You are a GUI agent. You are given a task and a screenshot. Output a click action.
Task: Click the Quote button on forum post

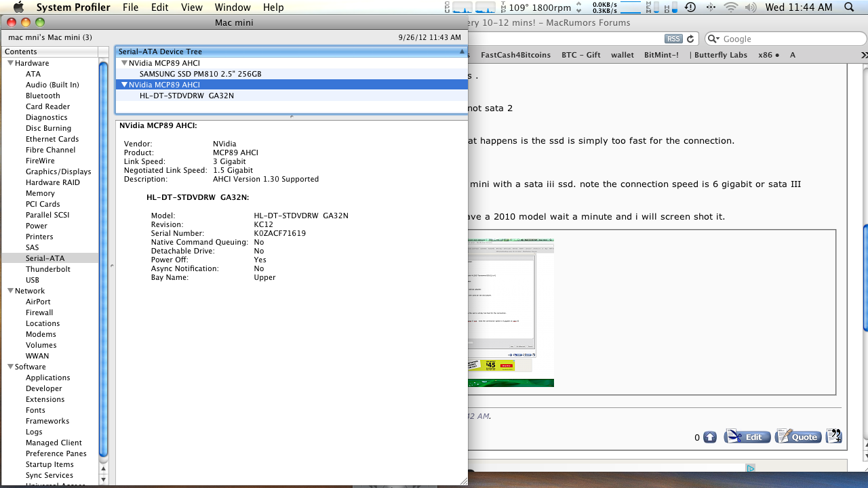[x=798, y=437]
